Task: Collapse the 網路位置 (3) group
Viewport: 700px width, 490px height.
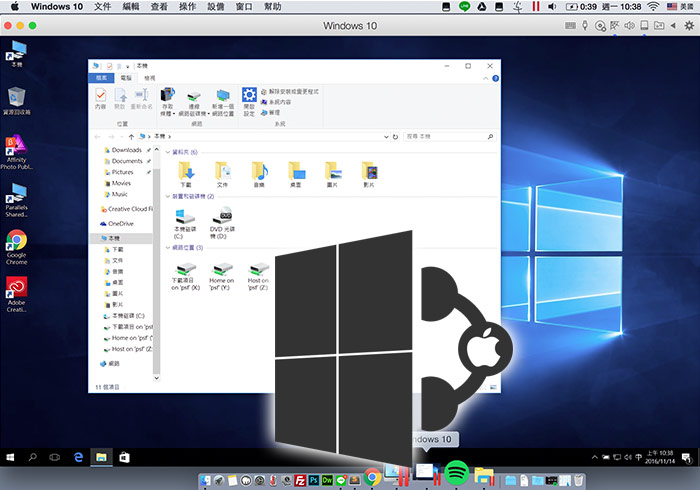Action: (168, 247)
